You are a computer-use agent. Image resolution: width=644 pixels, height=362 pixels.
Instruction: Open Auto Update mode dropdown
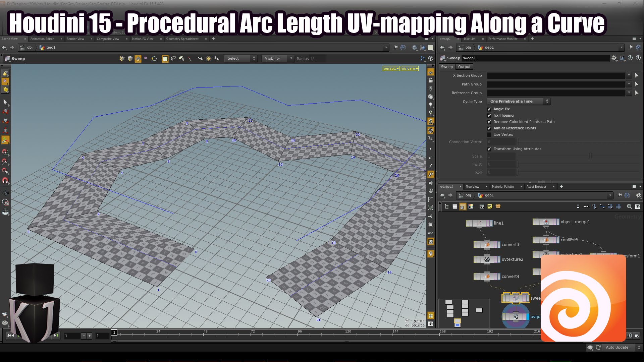[x=623, y=348]
